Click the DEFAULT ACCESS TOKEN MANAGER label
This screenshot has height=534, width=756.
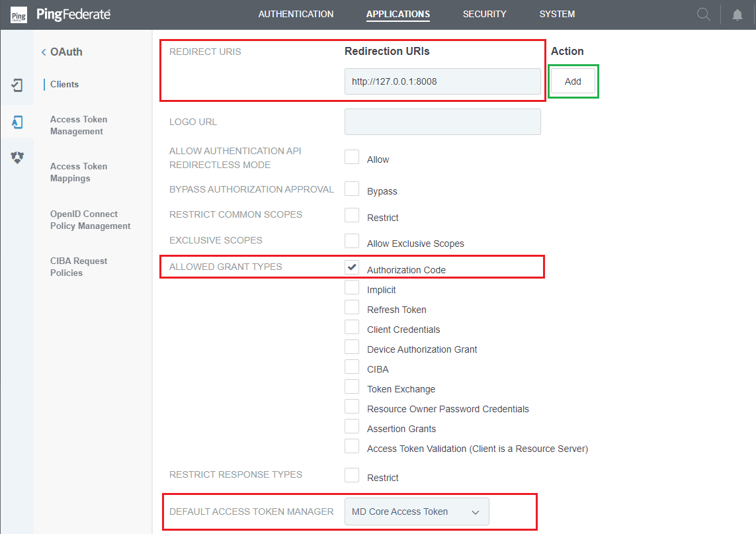point(251,512)
